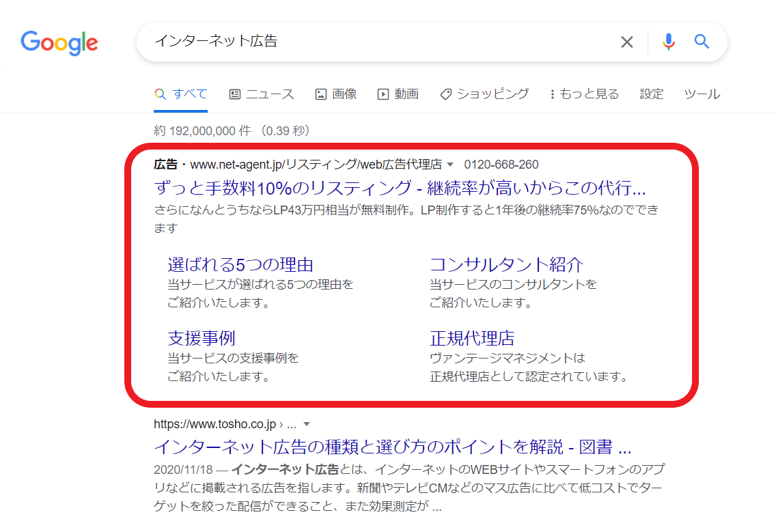The image size is (776, 532).
Task: Click the news icon beside ニュース
Action: pyautogui.click(x=235, y=94)
